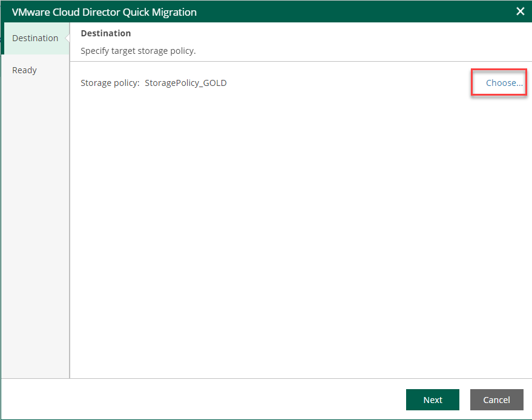The image size is (532, 420).
Task: Click the empty title bar space before X
Action: (x=363, y=12)
